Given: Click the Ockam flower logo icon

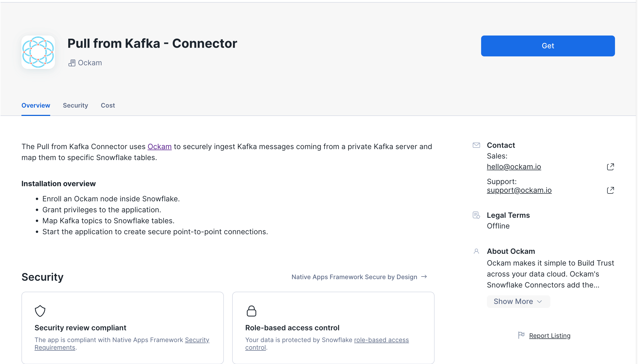Looking at the screenshot, I should pyautogui.click(x=38, y=52).
